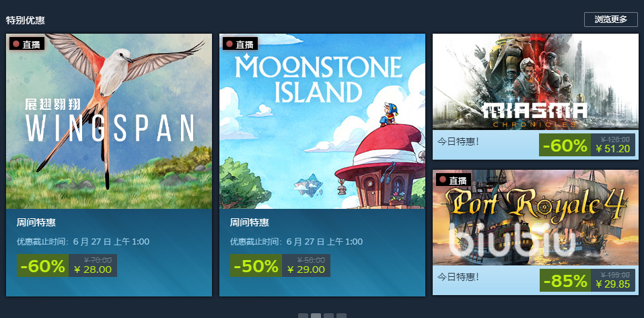644x318 pixels.
Task: Click the 直播 live badge on Wingspan
Action: point(27,44)
